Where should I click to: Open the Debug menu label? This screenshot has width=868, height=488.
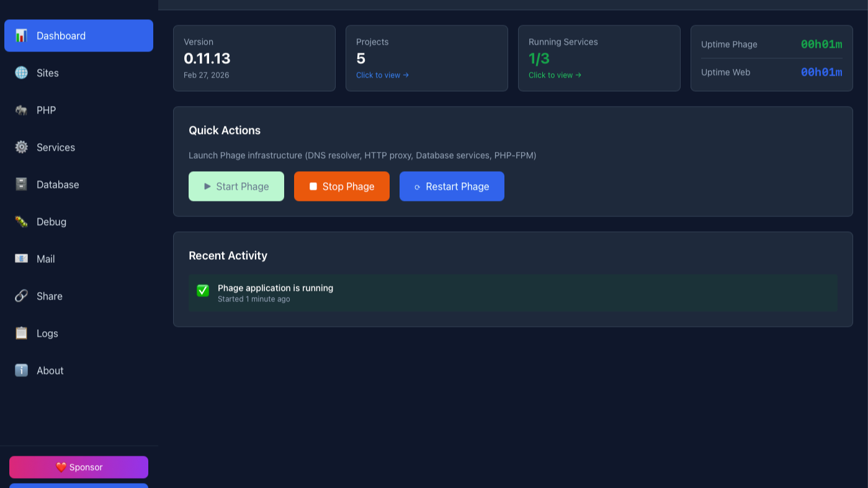(x=51, y=221)
